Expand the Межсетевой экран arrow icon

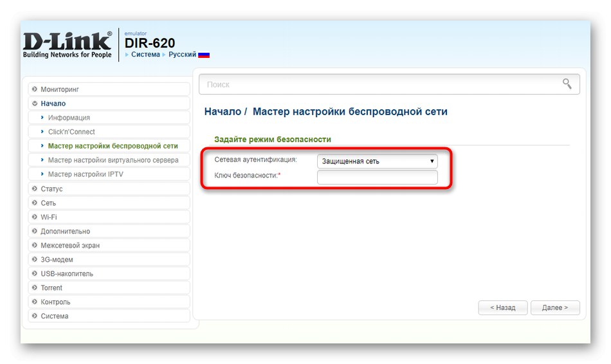click(x=35, y=245)
